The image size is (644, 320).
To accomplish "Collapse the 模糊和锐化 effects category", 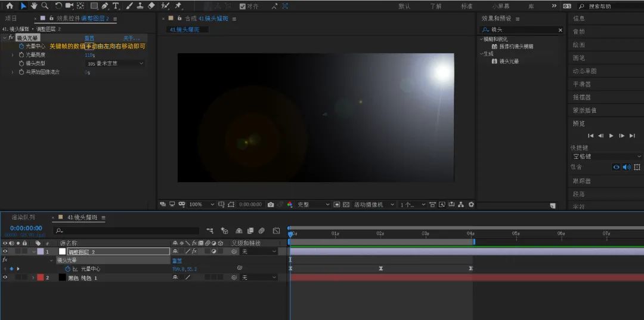I will (x=481, y=39).
